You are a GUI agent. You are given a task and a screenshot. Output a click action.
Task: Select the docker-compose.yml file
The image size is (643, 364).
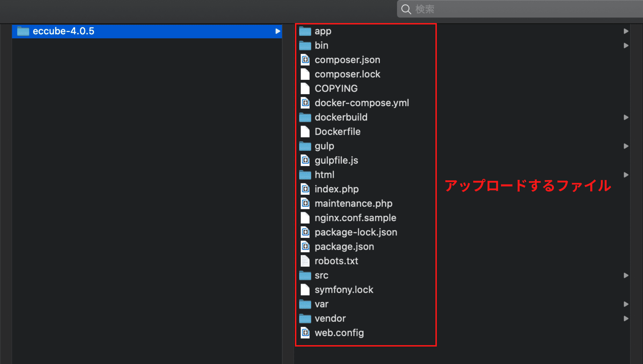361,103
